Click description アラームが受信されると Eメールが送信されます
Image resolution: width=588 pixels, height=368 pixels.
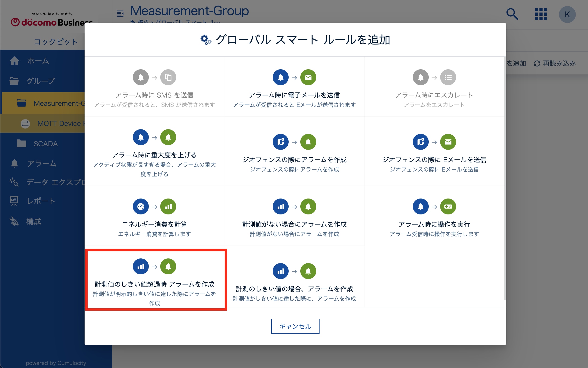click(x=294, y=105)
